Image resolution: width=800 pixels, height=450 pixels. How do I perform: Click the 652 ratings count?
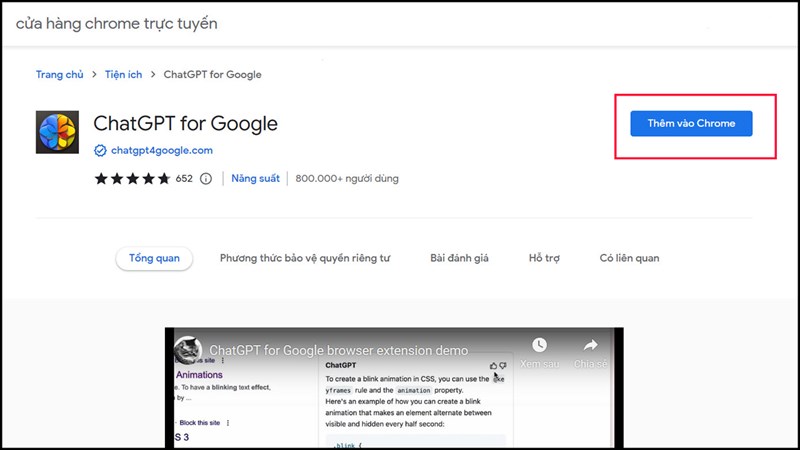point(184,179)
